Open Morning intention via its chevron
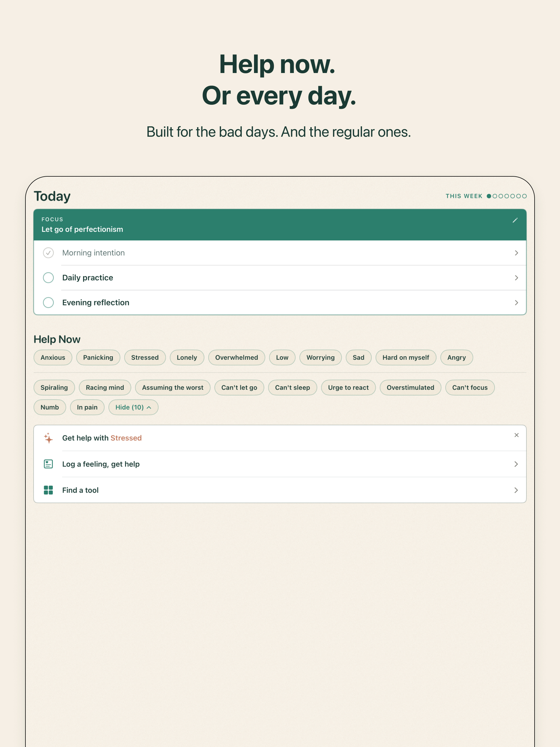 coord(516,253)
